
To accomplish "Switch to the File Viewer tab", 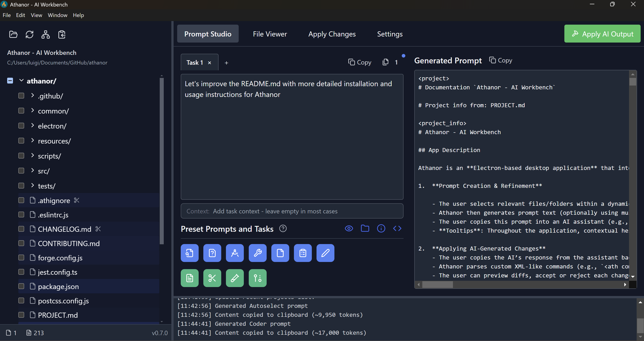I will (270, 34).
